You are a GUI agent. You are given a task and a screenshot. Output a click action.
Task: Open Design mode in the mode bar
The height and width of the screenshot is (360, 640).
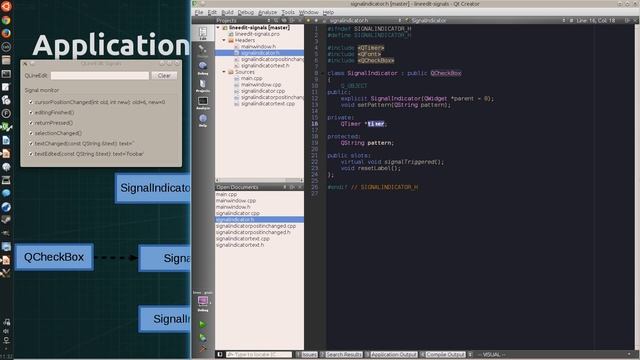click(203, 51)
